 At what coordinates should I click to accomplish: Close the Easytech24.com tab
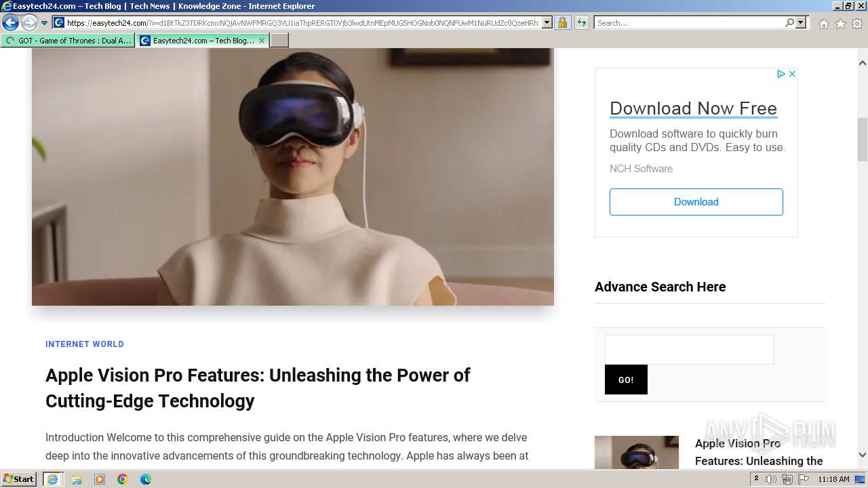pyautogui.click(x=262, y=41)
